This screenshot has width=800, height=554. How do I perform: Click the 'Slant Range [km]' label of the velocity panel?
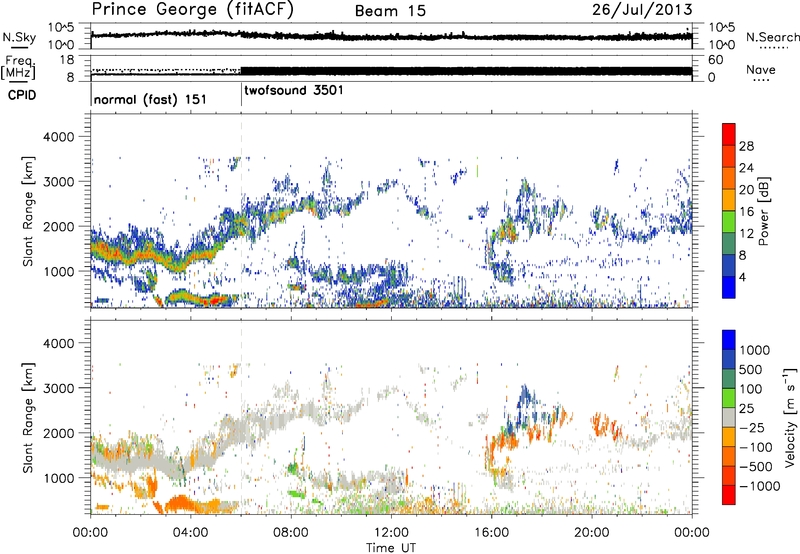28,417
